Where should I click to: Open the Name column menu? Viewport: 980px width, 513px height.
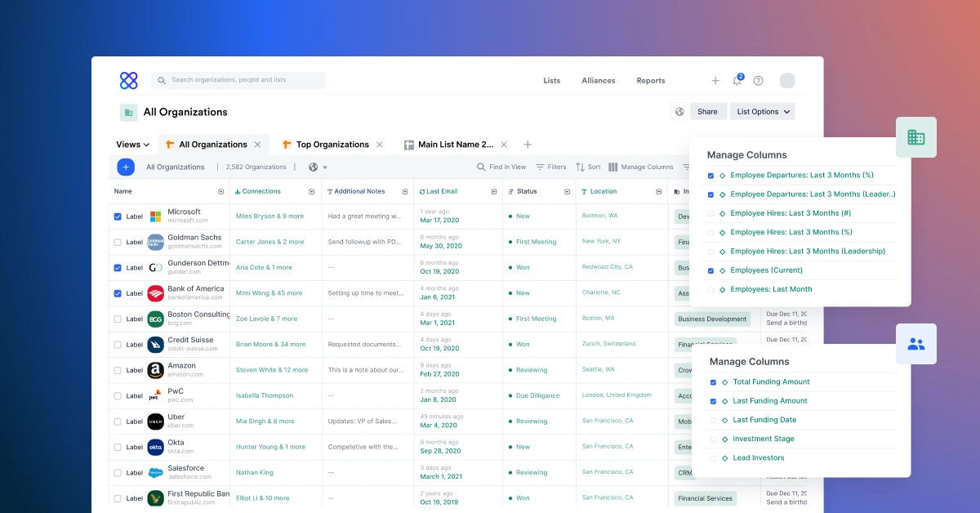pyautogui.click(x=220, y=191)
